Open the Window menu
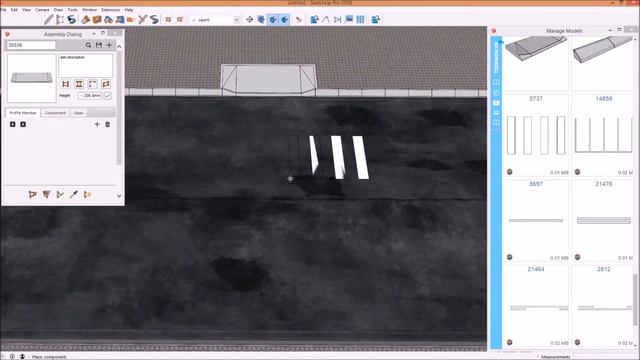Screen dimensions: 640x360 point(89,9)
